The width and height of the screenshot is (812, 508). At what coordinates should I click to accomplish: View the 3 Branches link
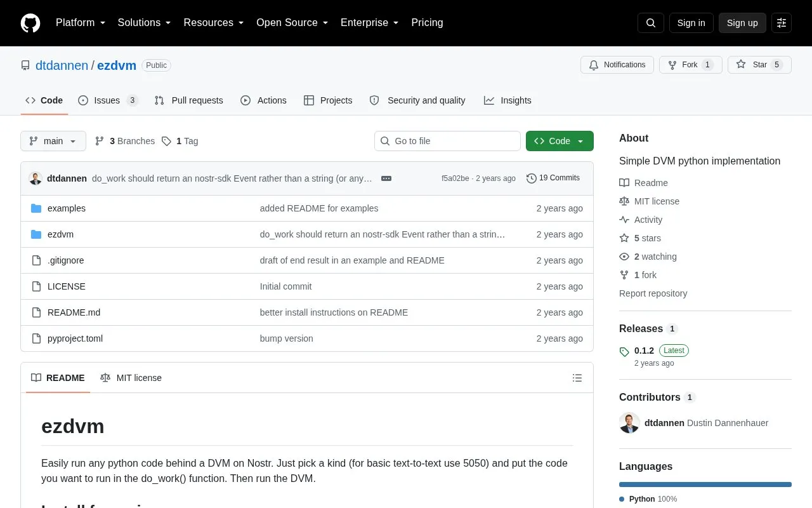125,141
